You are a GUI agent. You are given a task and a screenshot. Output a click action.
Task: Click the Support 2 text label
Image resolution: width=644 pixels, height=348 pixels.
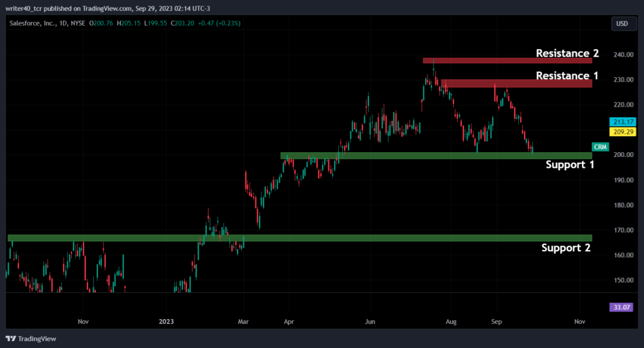[x=565, y=248]
